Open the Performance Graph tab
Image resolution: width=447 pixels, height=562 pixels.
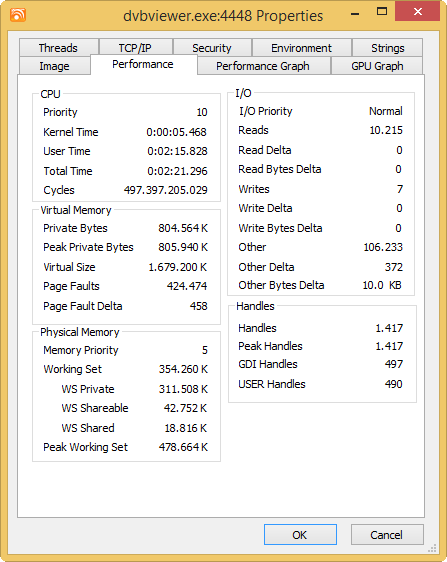263,66
